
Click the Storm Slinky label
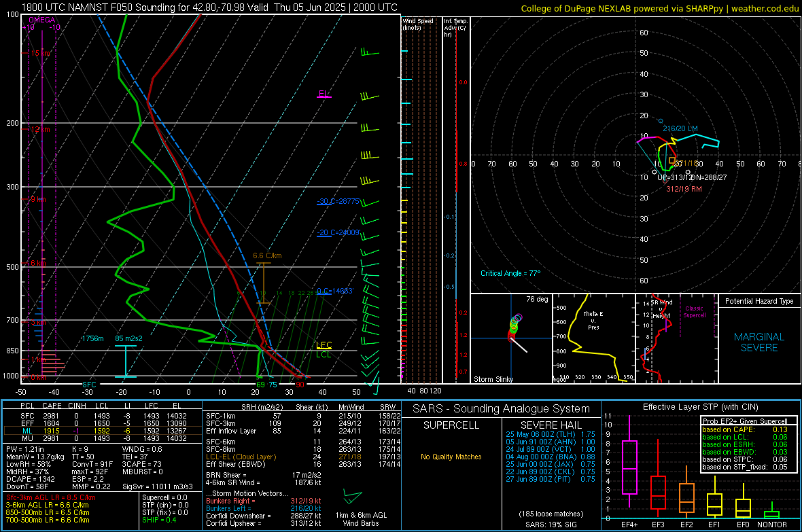[493, 379]
